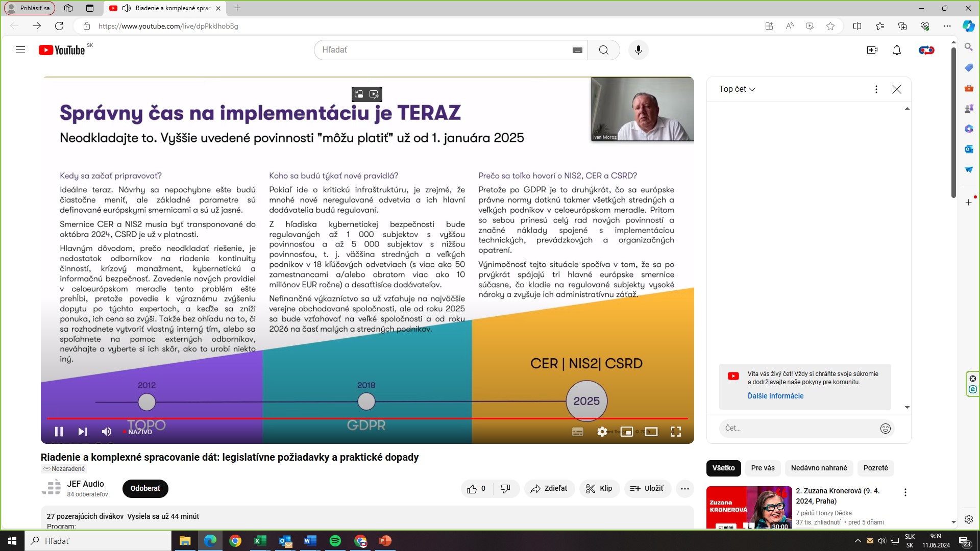Open the YouTube guide hamburger menu
The height and width of the screenshot is (551, 980).
pos(20,50)
